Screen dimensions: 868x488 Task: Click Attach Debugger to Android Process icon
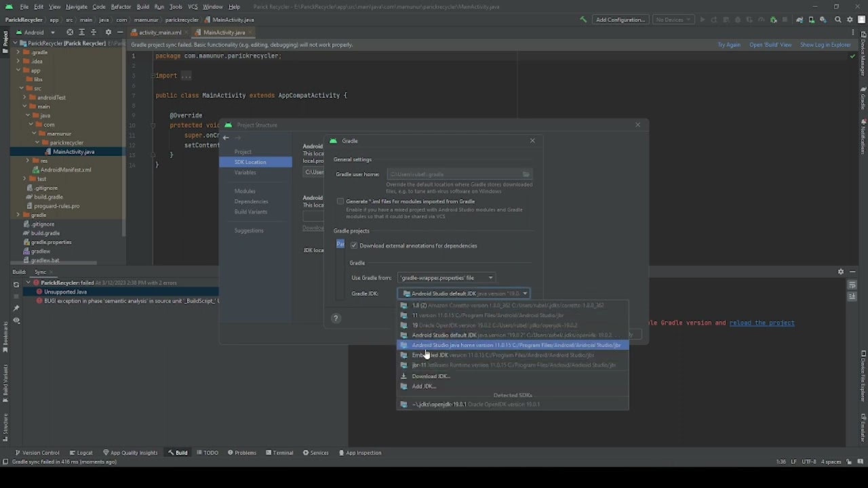click(773, 20)
